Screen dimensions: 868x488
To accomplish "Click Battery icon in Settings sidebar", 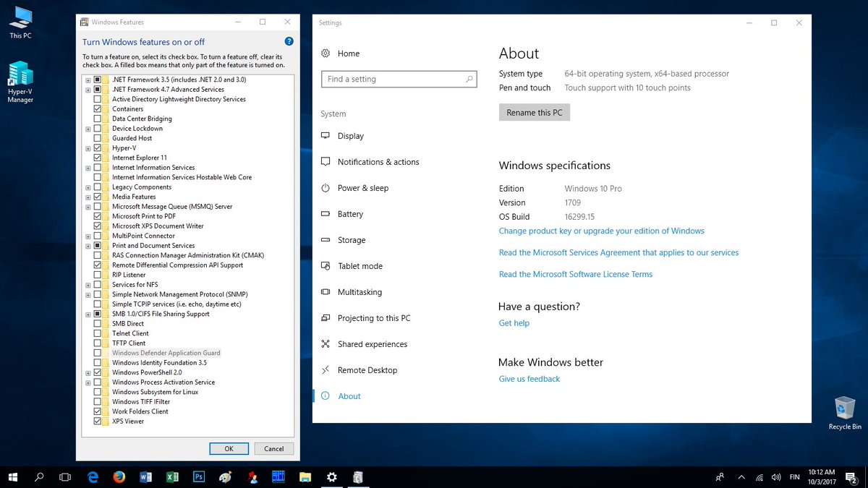I will 325,214.
